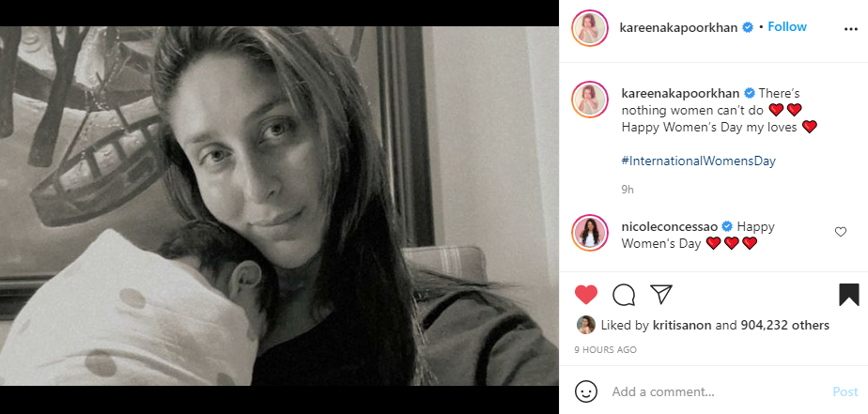
Task: Share post using paper plane icon
Action: 661,295
